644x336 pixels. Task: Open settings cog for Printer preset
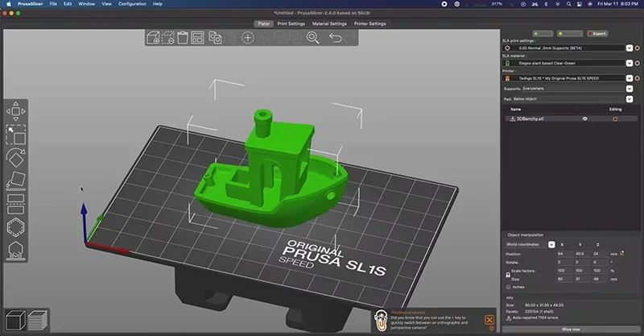pos(638,78)
